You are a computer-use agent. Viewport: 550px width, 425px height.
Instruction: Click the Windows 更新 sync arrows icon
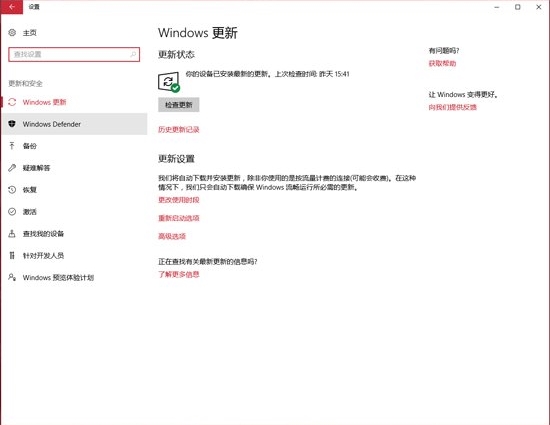tap(12, 102)
